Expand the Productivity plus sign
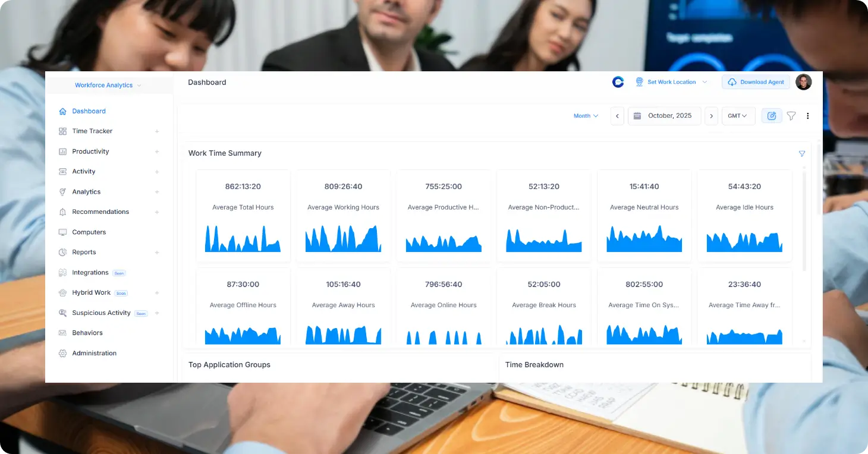The width and height of the screenshot is (868, 454). click(x=157, y=152)
